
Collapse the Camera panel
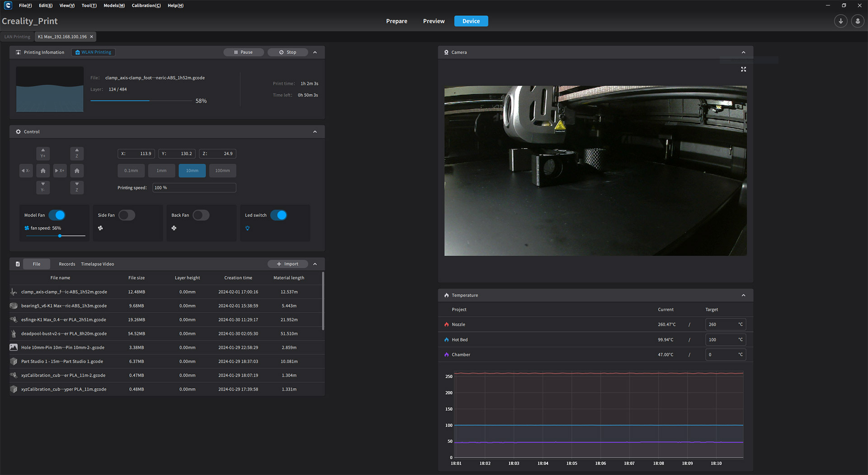click(x=743, y=52)
